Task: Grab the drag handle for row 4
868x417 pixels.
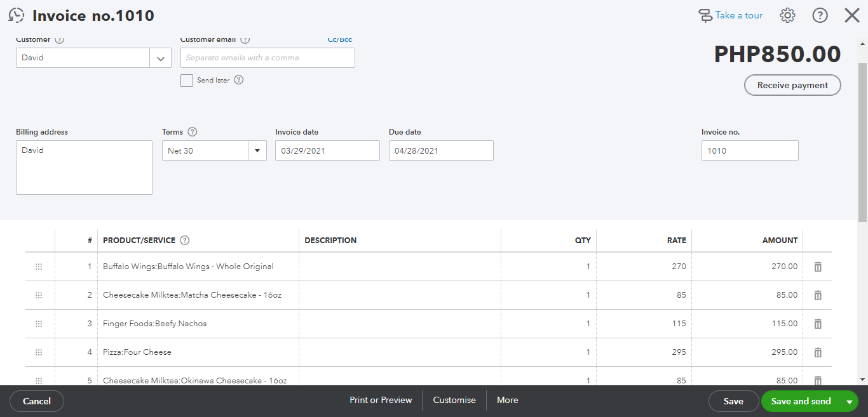Action: [39, 352]
